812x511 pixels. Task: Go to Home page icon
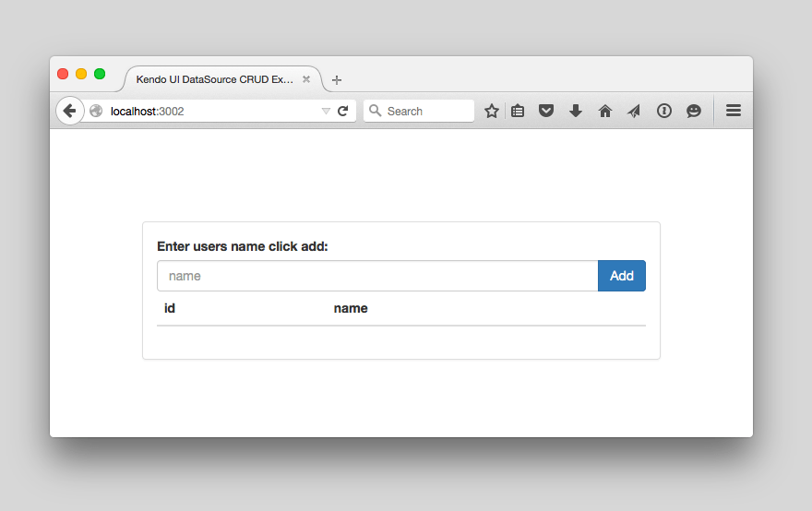pyautogui.click(x=605, y=111)
